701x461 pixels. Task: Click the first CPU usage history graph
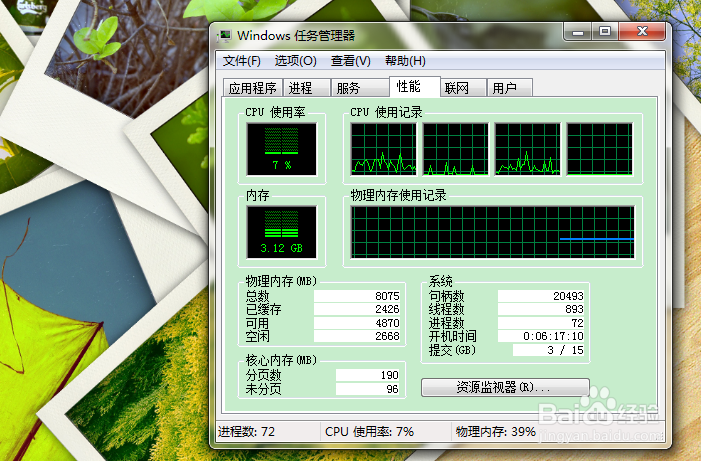pyautogui.click(x=384, y=149)
